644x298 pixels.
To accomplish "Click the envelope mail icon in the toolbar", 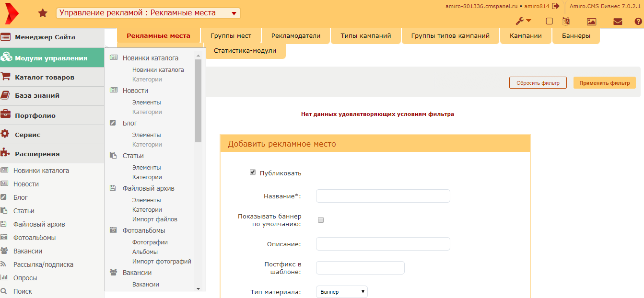I will 618,22.
